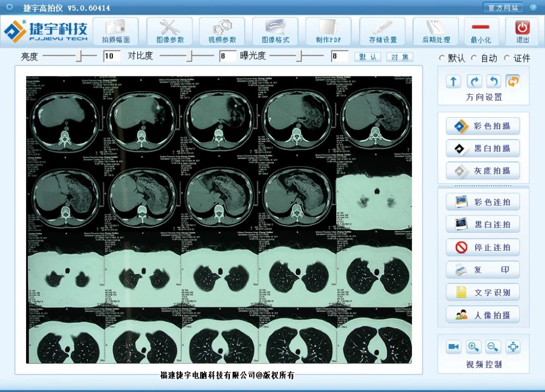The height and width of the screenshot is (392, 545).
Task: Open the 图像参数 toolbar item
Action: [x=170, y=31]
